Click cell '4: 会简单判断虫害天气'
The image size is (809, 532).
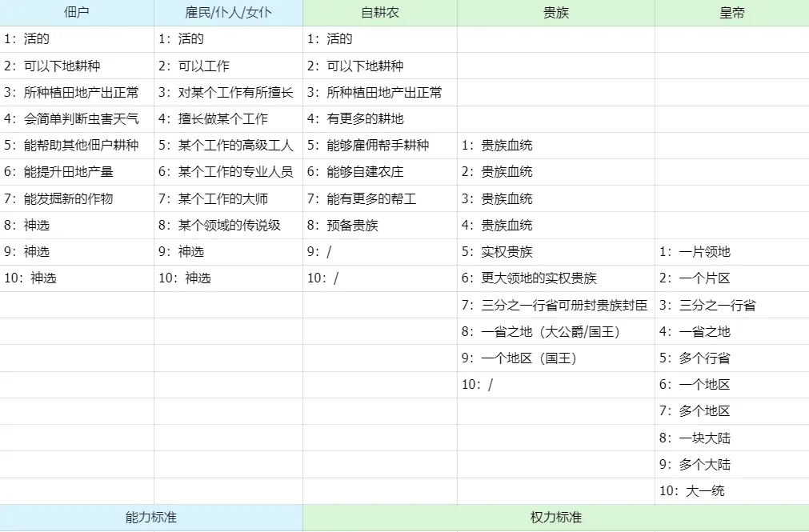pos(77,118)
